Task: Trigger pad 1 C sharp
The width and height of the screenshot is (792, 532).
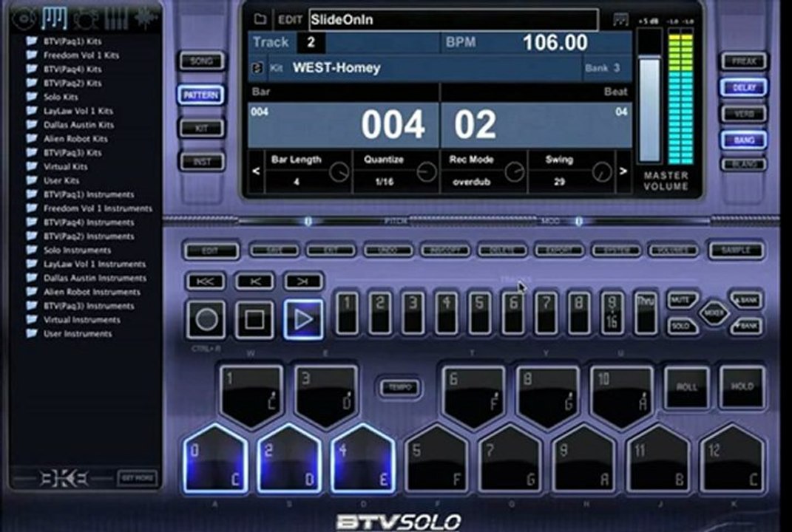Action: pyautogui.click(x=251, y=396)
